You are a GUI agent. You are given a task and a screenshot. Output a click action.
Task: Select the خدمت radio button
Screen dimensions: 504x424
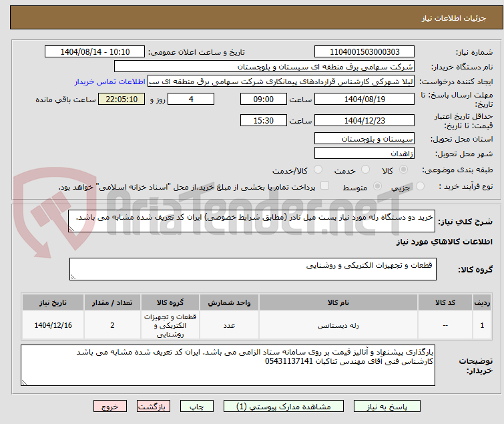coord(365,170)
